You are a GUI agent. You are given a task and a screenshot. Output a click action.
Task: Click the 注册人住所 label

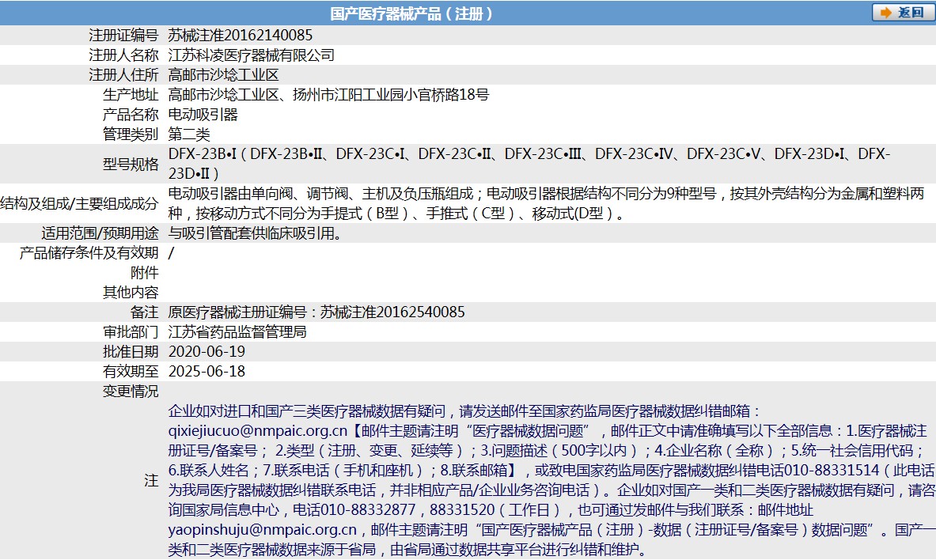[x=123, y=74]
